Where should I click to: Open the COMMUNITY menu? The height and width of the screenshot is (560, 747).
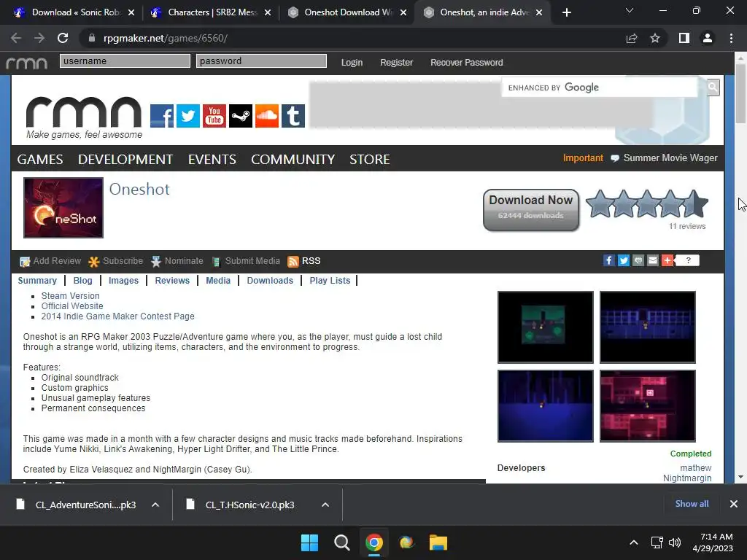pos(293,159)
